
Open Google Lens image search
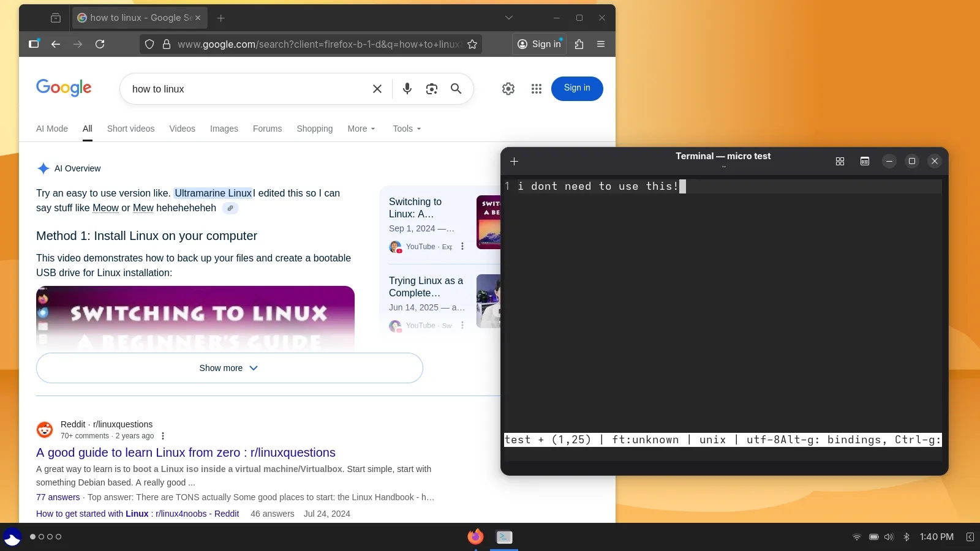tap(432, 89)
